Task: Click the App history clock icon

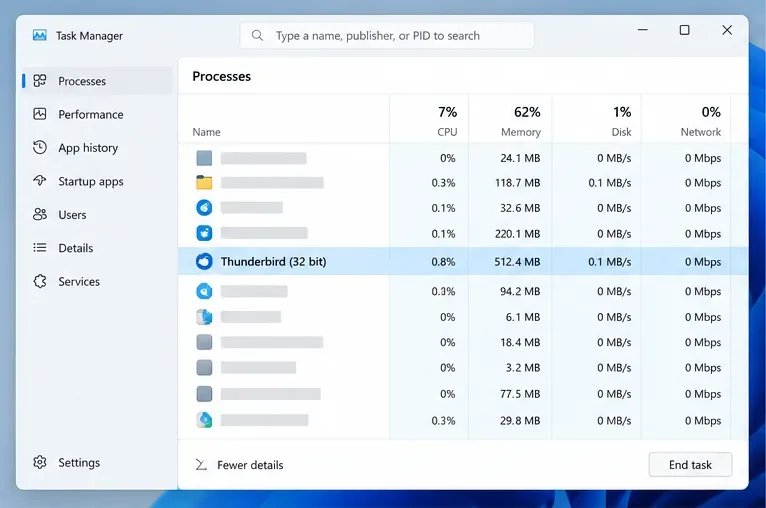Action: point(40,148)
